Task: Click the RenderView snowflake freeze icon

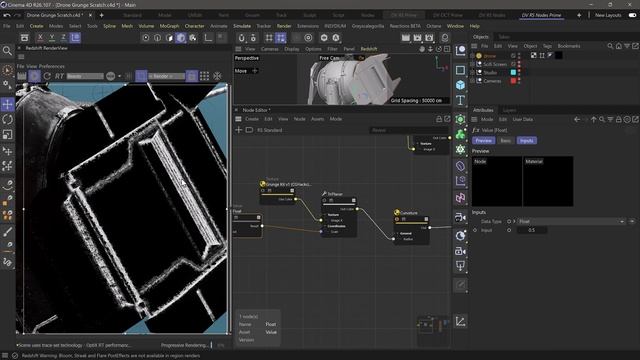Action: 218,76
